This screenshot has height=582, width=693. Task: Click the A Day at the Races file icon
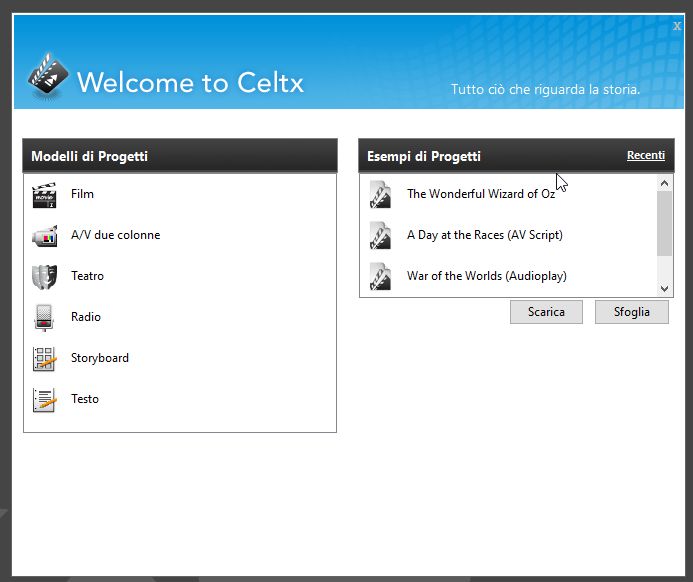pos(380,236)
